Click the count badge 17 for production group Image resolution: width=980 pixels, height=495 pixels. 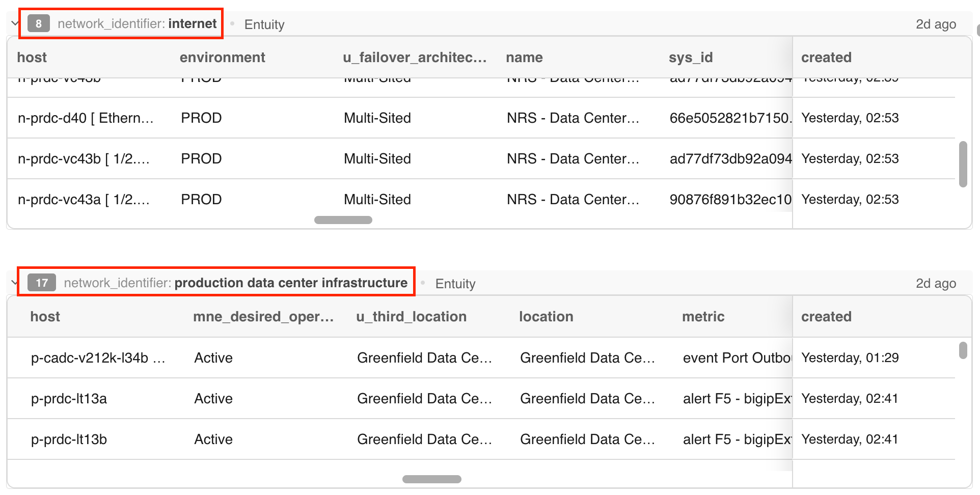(x=42, y=283)
